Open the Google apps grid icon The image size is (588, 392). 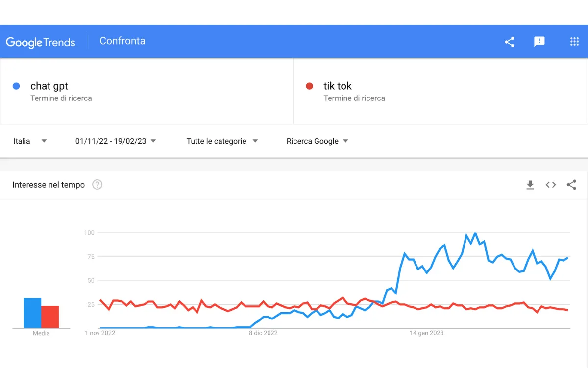pyautogui.click(x=575, y=42)
